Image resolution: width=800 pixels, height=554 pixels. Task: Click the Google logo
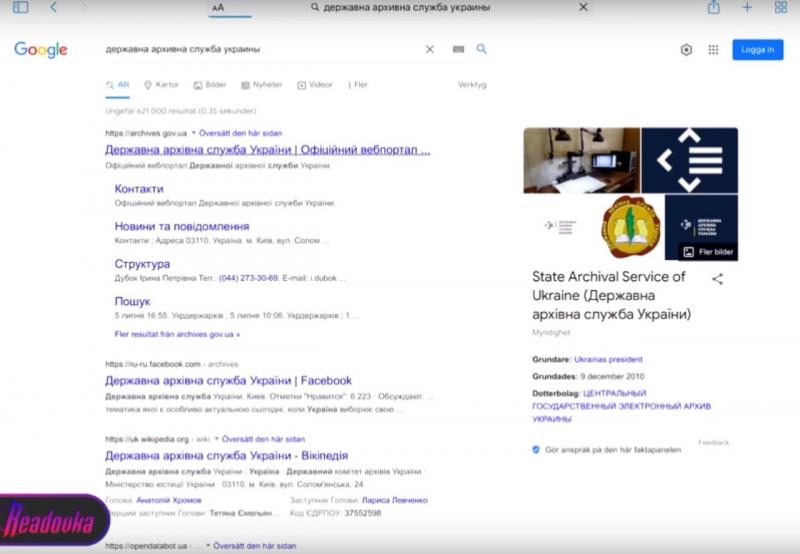(41, 49)
